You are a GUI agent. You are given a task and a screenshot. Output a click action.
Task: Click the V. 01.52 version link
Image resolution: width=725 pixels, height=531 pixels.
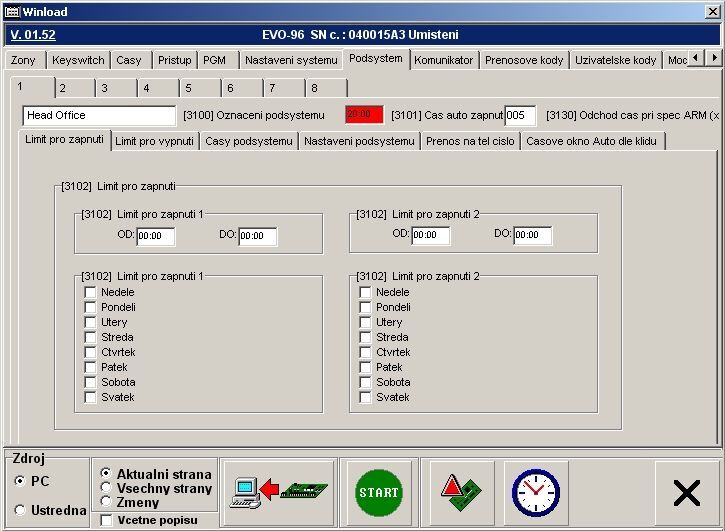click(x=33, y=34)
